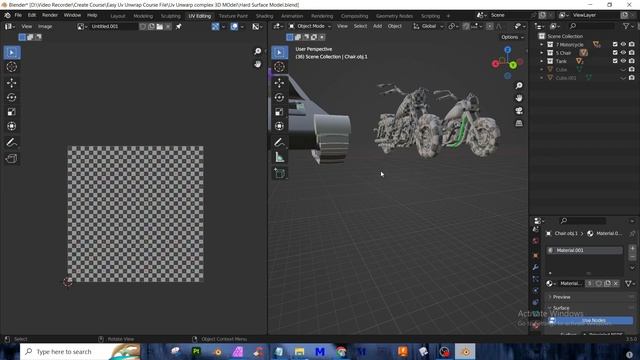Image resolution: width=640 pixels, height=360 pixels.
Task: Select the Rotate tool in 3D viewport
Action: tap(280, 98)
